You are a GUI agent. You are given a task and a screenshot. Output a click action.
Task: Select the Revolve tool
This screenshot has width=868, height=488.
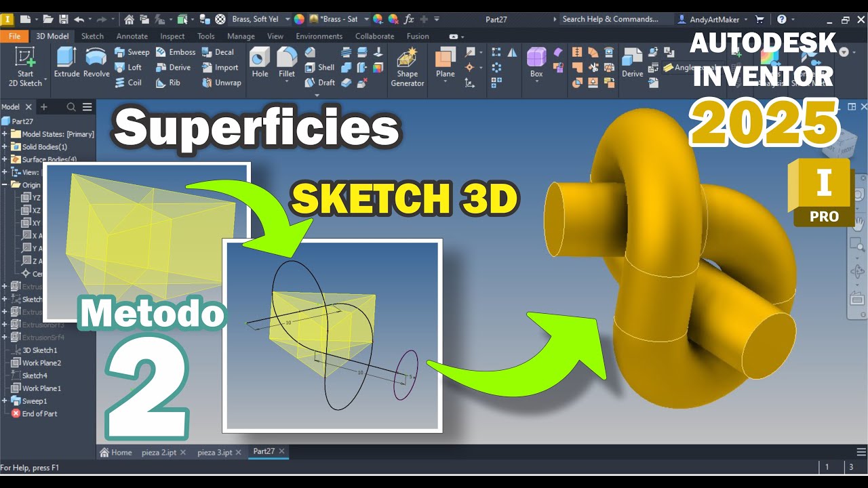click(96, 62)
